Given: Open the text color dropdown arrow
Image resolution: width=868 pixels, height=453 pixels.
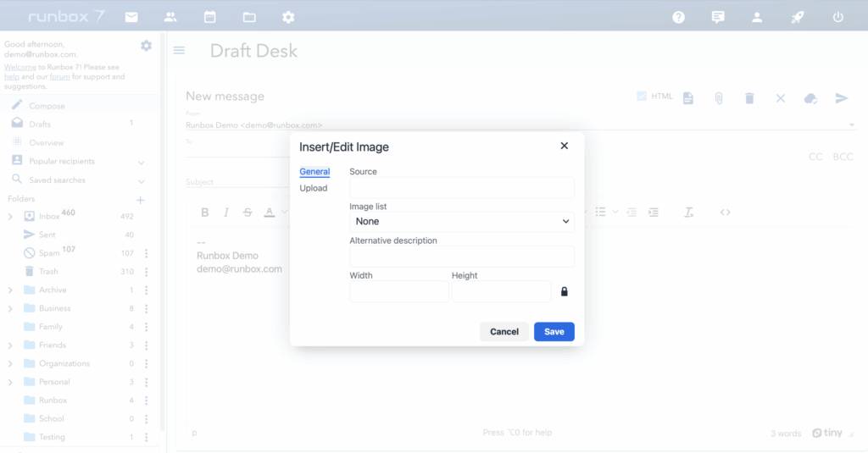Looking at the screenshot, I should (284, 213).
